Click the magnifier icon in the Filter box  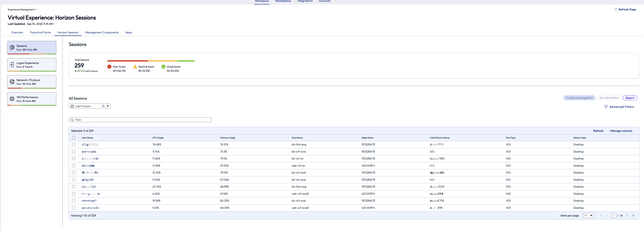(x=72, y=120)
